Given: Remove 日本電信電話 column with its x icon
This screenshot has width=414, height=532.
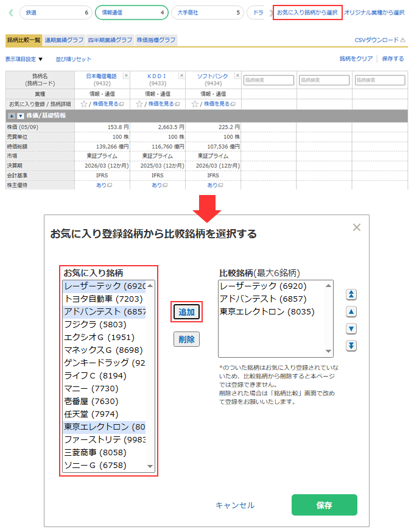Looking at the screenshot, I should click(126, 76).
